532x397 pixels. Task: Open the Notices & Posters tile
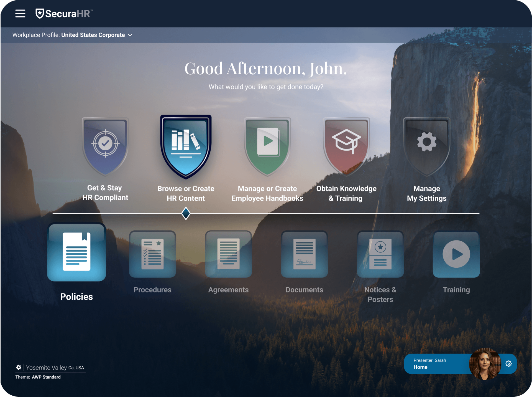point(380,254)
